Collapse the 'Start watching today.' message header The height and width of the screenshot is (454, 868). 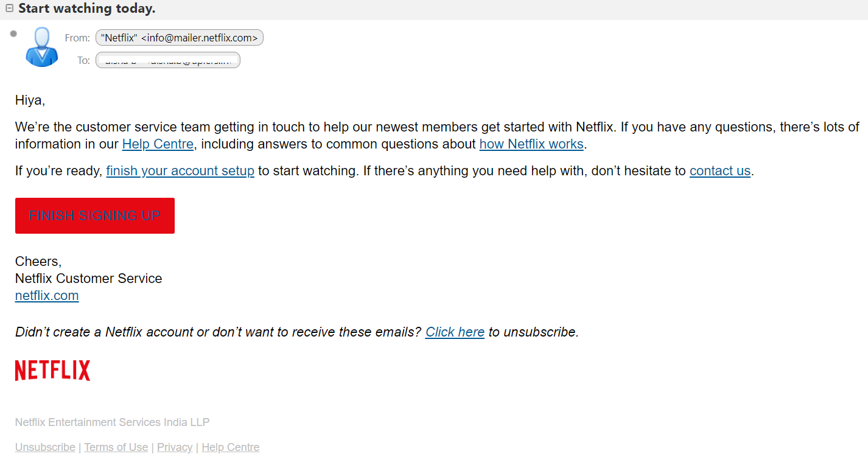(9, 9)
